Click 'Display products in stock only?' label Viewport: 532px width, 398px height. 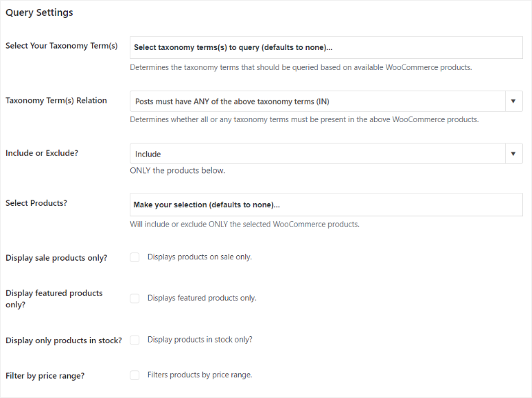pyautogui.click(x=200, y=340)
